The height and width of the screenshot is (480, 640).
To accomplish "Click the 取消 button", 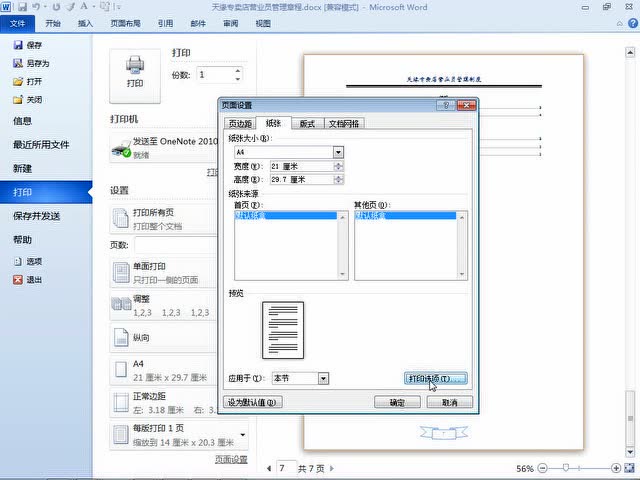I will pyautogui.click(x=450, y=402).
